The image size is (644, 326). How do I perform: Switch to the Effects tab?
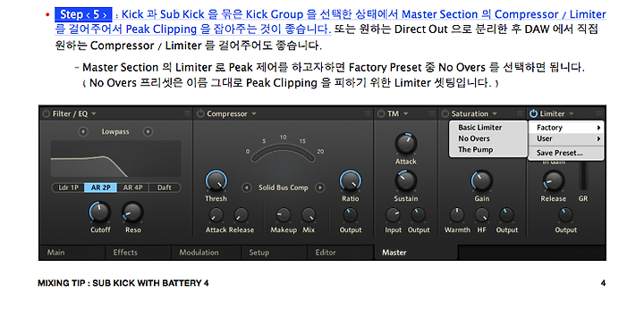[x=139, y=253]
